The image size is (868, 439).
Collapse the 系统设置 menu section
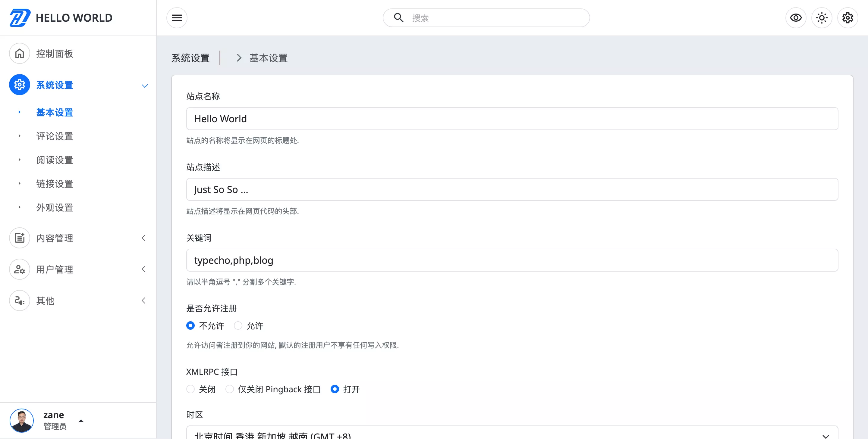(x=145, y=86)
